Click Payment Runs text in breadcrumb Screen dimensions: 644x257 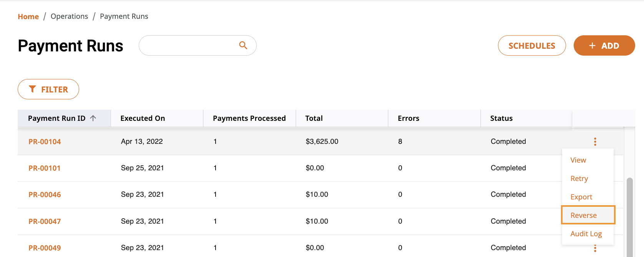(124, 16)
